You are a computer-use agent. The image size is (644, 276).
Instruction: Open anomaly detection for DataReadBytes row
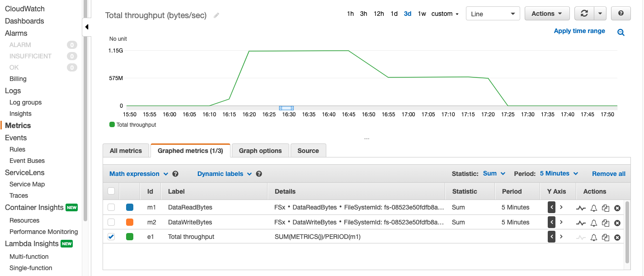[581, 208]
